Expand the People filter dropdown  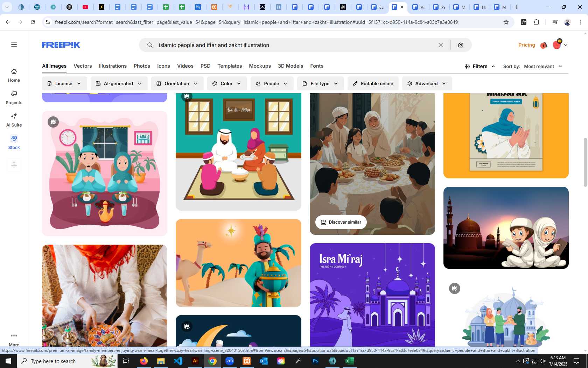tap(272, 83)
